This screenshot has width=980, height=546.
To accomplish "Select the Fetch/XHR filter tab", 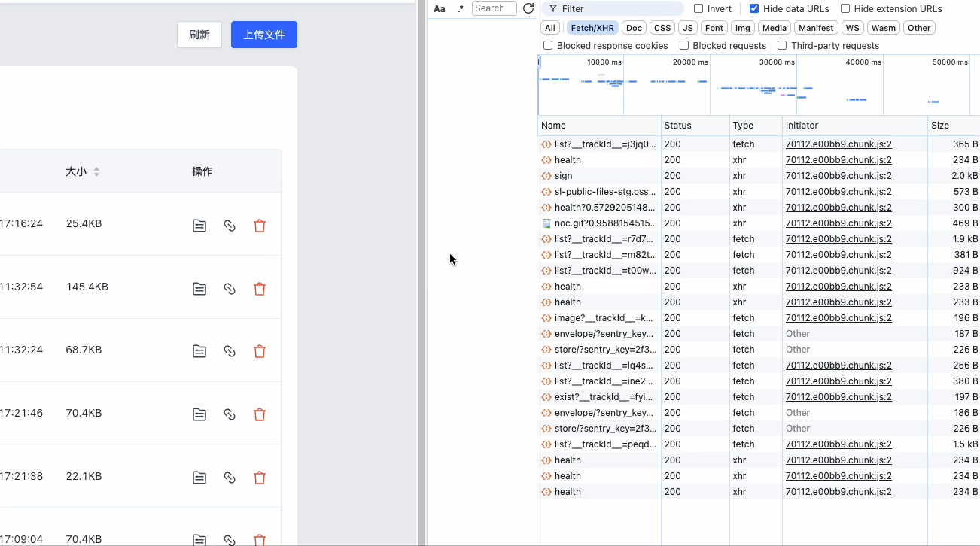I will (x=592, y=28).
